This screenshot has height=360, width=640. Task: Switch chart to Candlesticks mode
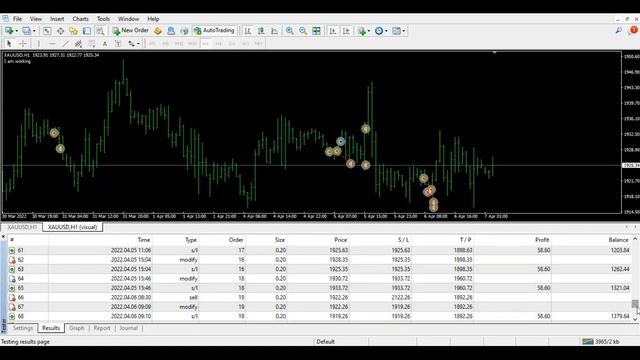pos(261,31)
